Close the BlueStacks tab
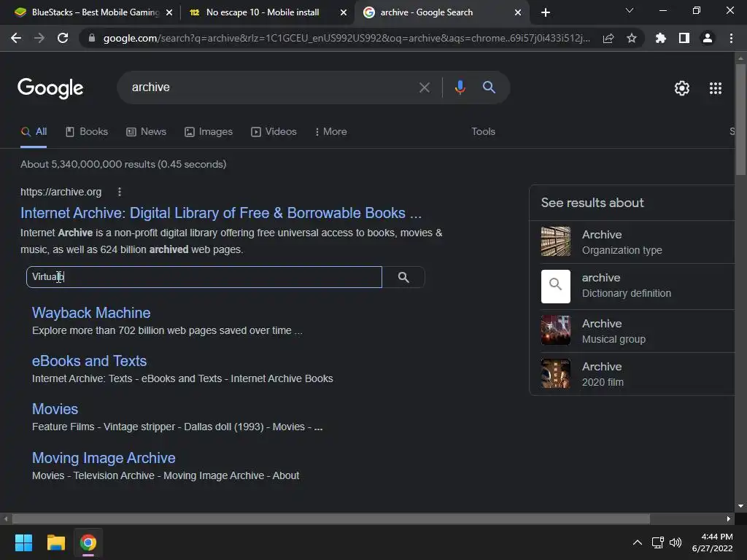The height and width of the screenshot is (560, 747). (169, 12)
